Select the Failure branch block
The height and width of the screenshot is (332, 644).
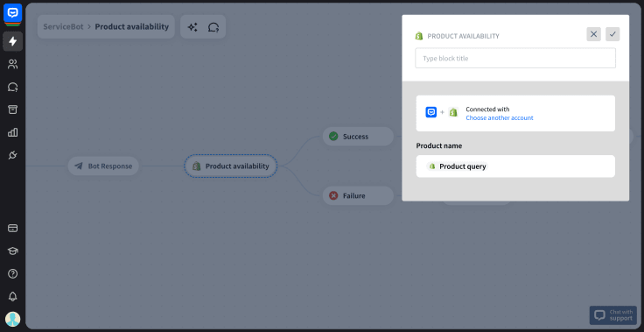(x=358, y=195)
